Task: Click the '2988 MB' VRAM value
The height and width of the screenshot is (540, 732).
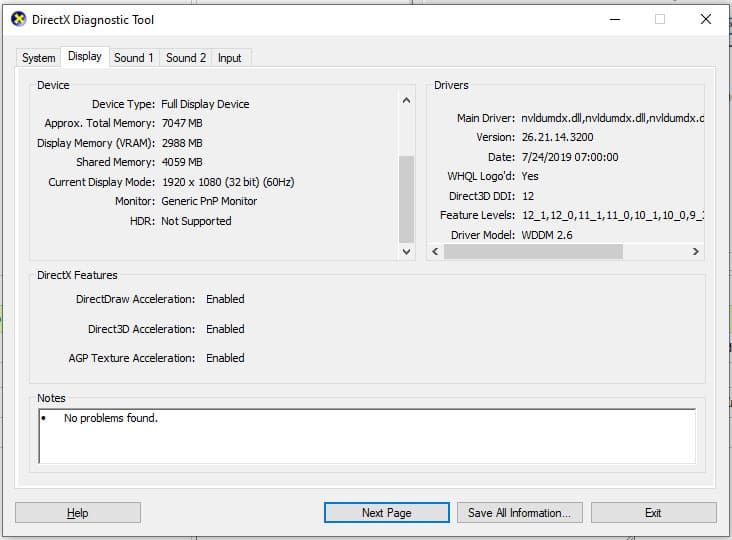Action: tap(182, 143)
